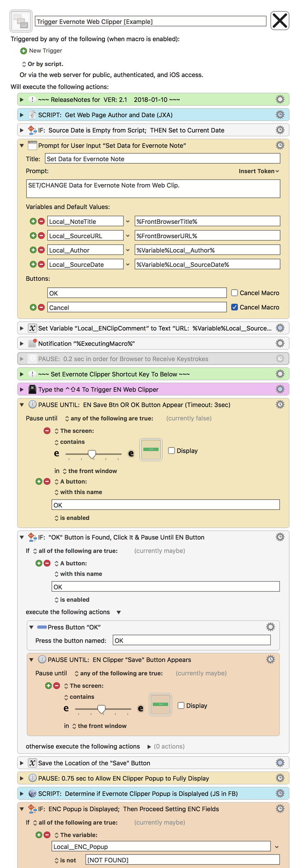Click the green New Trigger plus icon
The image size is (299, 868).
click(24, 51)
